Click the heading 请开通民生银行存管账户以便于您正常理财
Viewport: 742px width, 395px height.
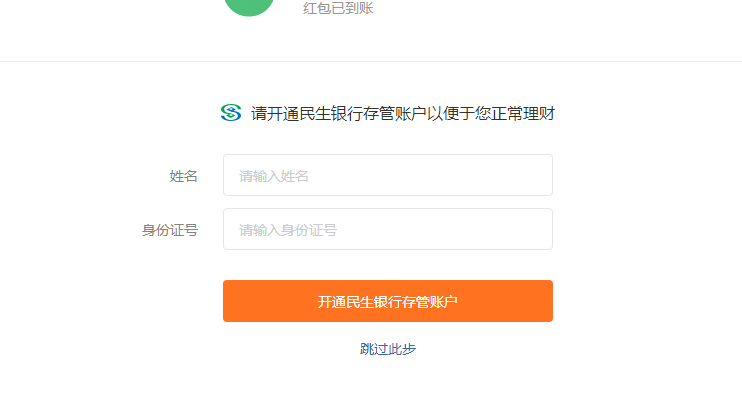pyautogui.click(x=403, y=114)
